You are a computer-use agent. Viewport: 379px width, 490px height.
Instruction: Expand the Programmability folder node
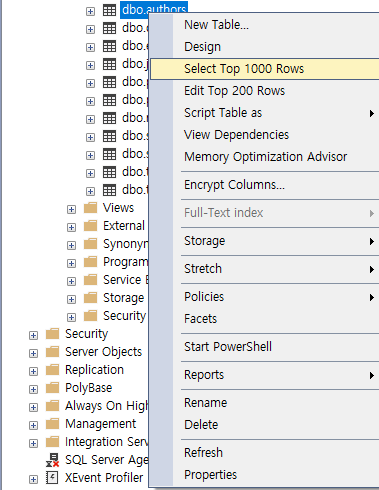71,263
